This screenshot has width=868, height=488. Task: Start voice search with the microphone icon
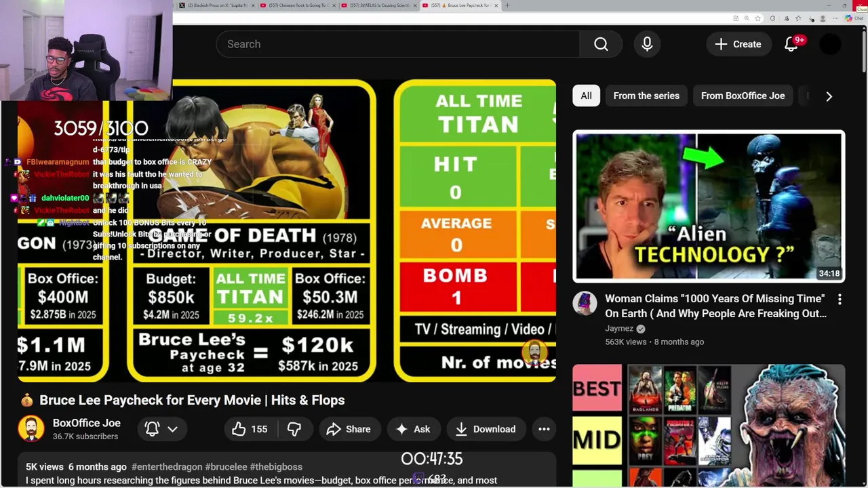point(647,44)
